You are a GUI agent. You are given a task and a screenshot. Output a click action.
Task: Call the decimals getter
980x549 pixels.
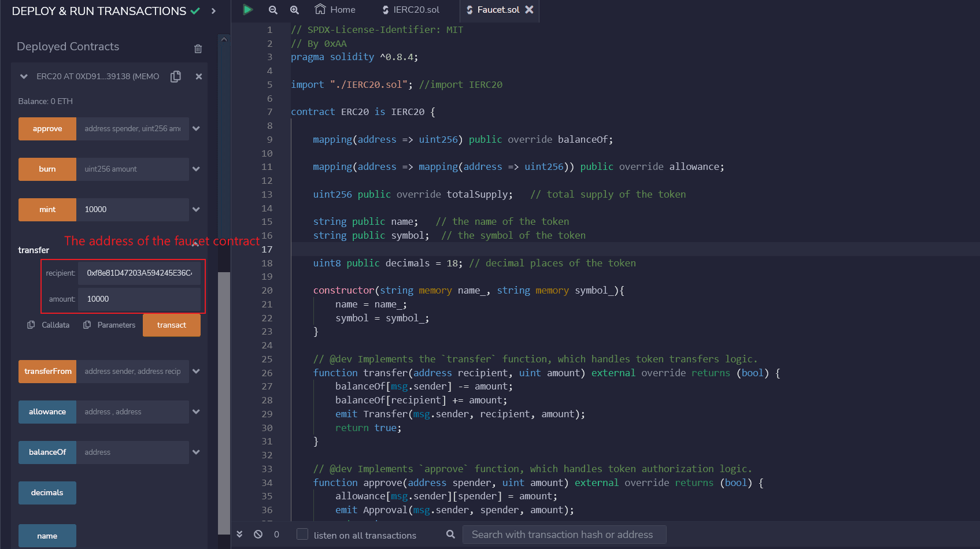coord(47,493)
